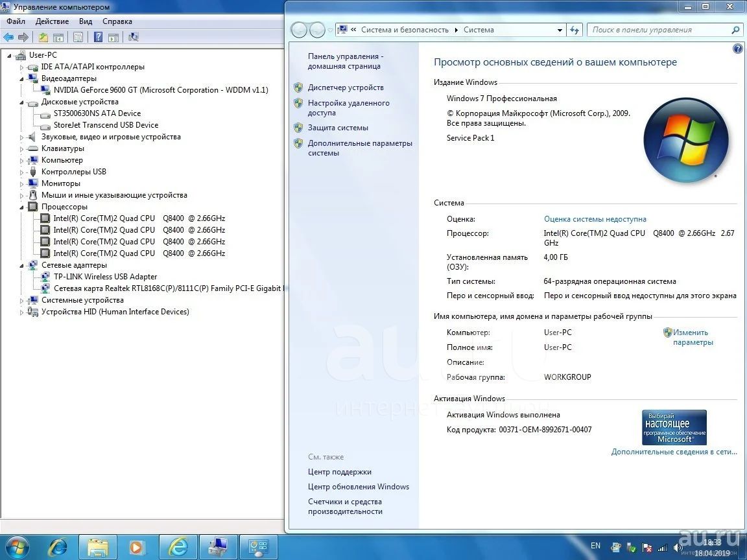This screenshot has width=747, height=560.
Task: Select ST3500630NS ATA Device disk
Action: (x=97, y=113)
